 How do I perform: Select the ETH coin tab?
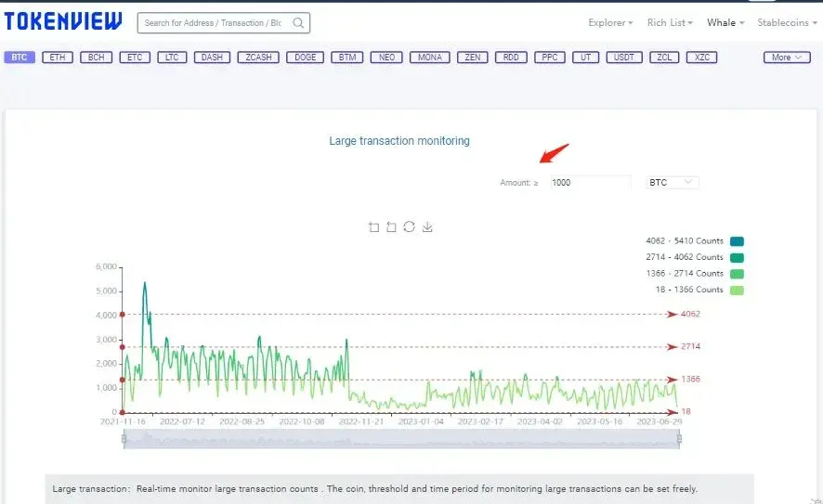[x=58, y=58]
